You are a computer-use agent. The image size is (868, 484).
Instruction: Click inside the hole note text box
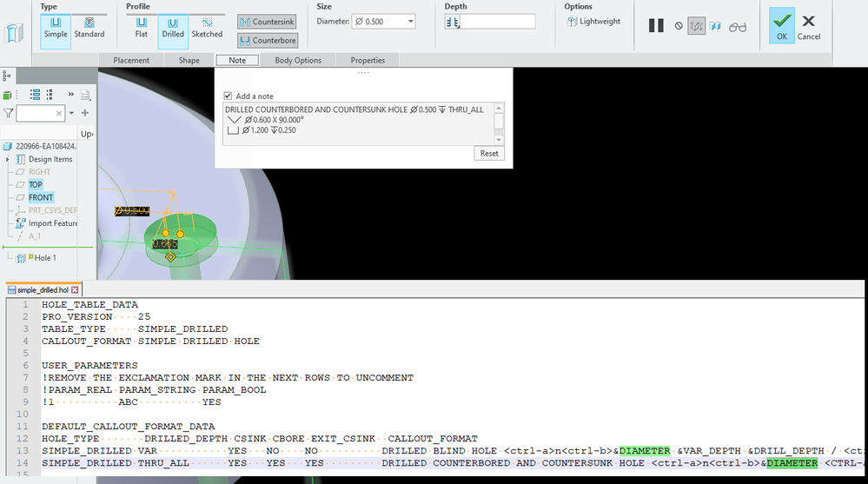click(x=358, y=124)
